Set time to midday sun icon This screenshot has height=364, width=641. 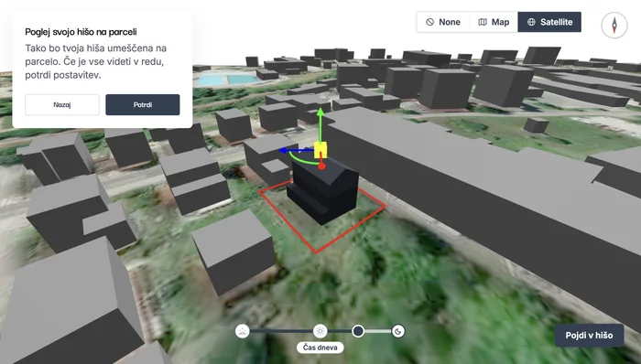point(320,331)
